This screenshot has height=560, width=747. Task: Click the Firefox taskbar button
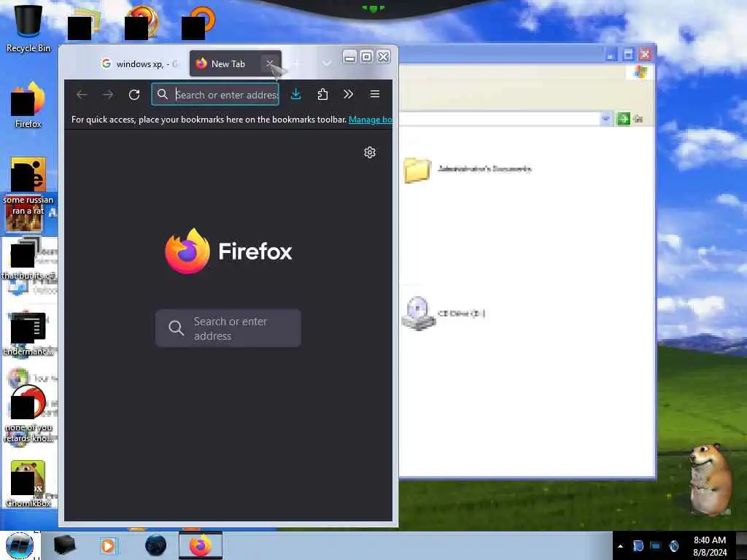[x=201, y=545]
